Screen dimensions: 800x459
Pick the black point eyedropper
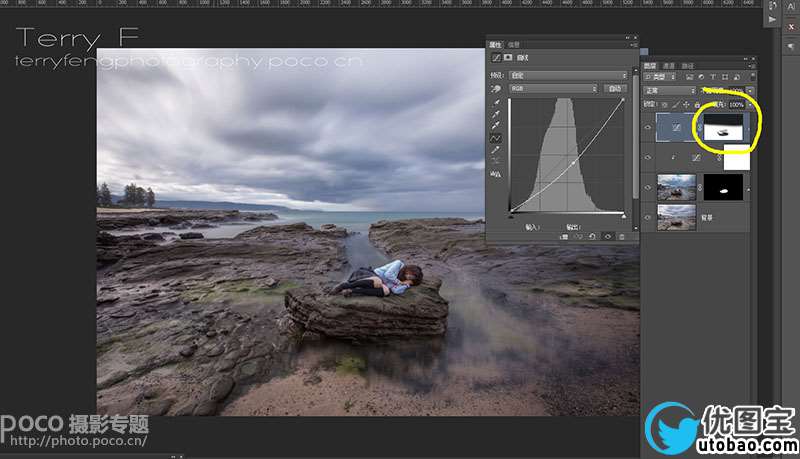pos(496,103)
